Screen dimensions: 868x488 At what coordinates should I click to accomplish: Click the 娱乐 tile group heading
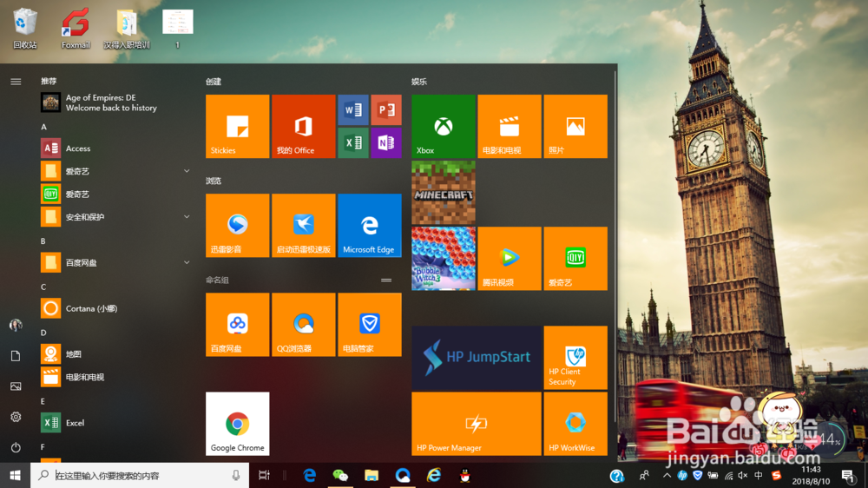419,82
